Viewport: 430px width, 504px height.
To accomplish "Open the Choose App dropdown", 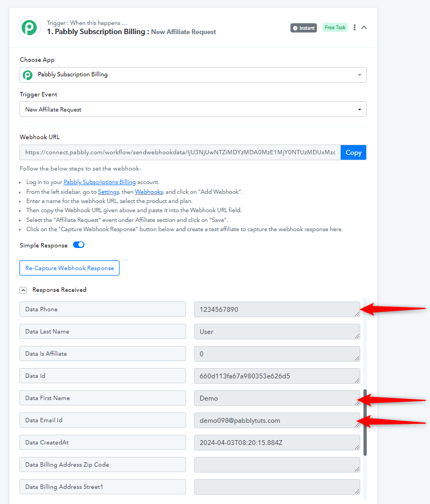I will pos(193,75).
